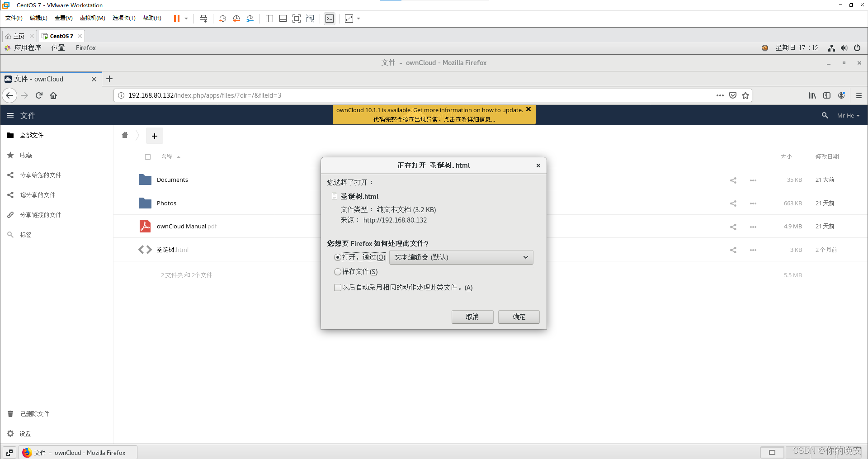
Task: Open the VMware 虚拟机(M) menu
Action: (x=93, y=18)
